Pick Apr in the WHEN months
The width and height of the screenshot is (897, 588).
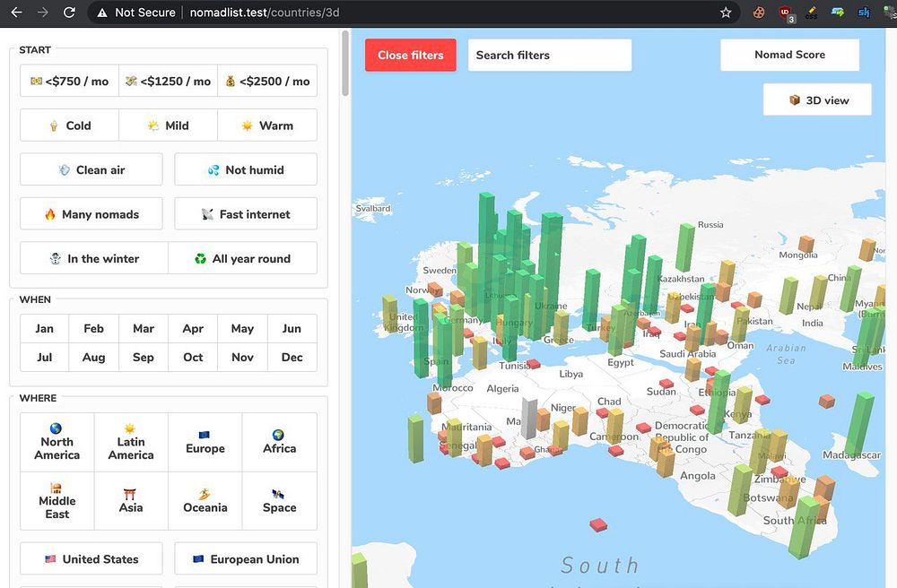click(x=193, y=329)
